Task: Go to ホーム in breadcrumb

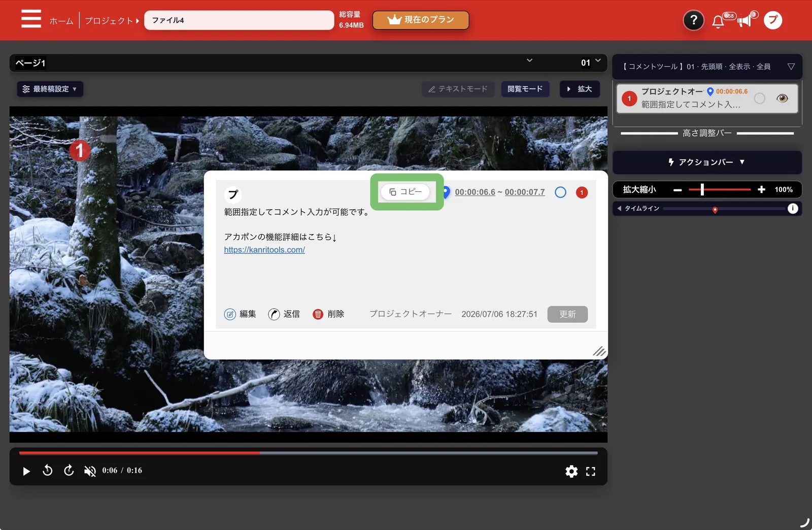Action: click(x=61, y=21)
